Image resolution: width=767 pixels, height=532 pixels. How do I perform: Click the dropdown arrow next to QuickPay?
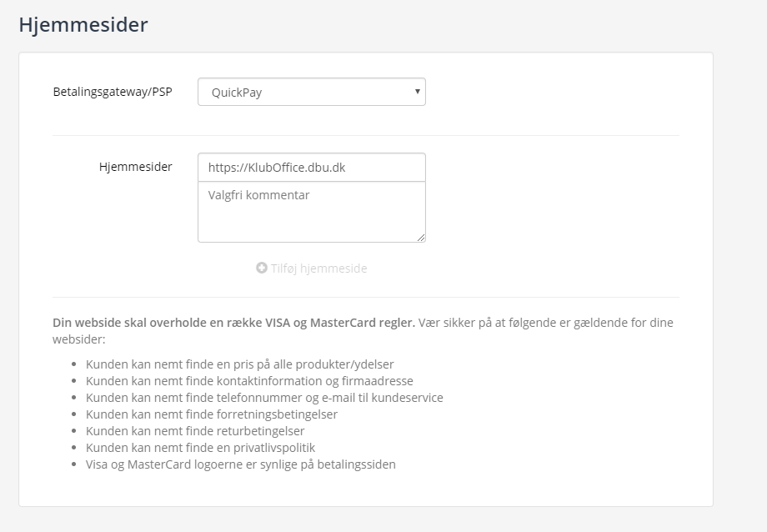[x=417, y=92]
